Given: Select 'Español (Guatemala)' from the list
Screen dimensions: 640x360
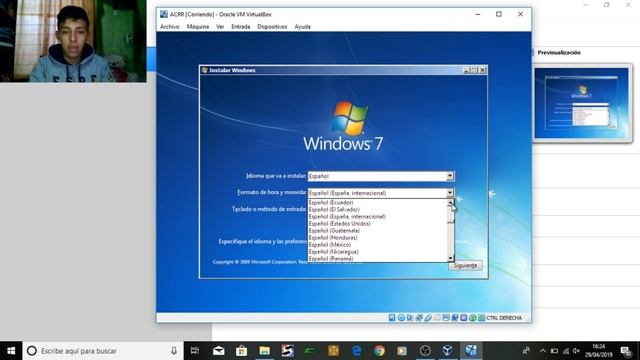Looking at the screenshot, I should coord(378,231).
